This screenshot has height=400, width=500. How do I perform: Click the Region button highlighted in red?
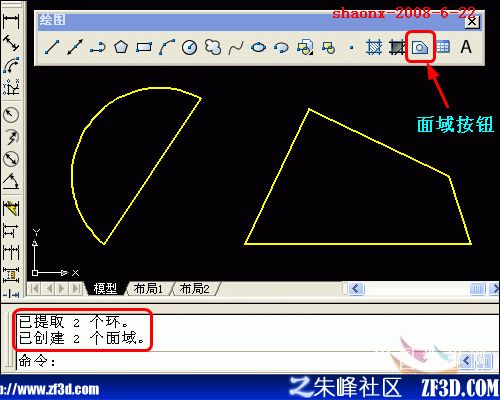tap(420, 47)
